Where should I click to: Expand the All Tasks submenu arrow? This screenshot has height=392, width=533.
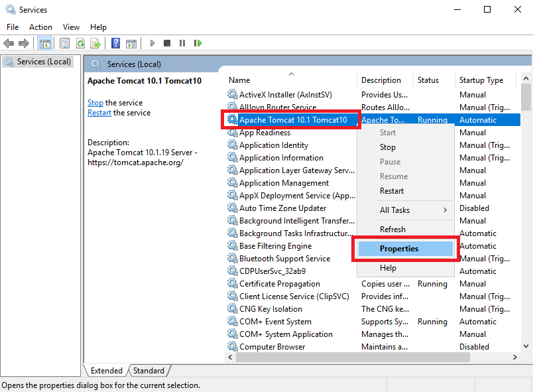coord(445,210)
